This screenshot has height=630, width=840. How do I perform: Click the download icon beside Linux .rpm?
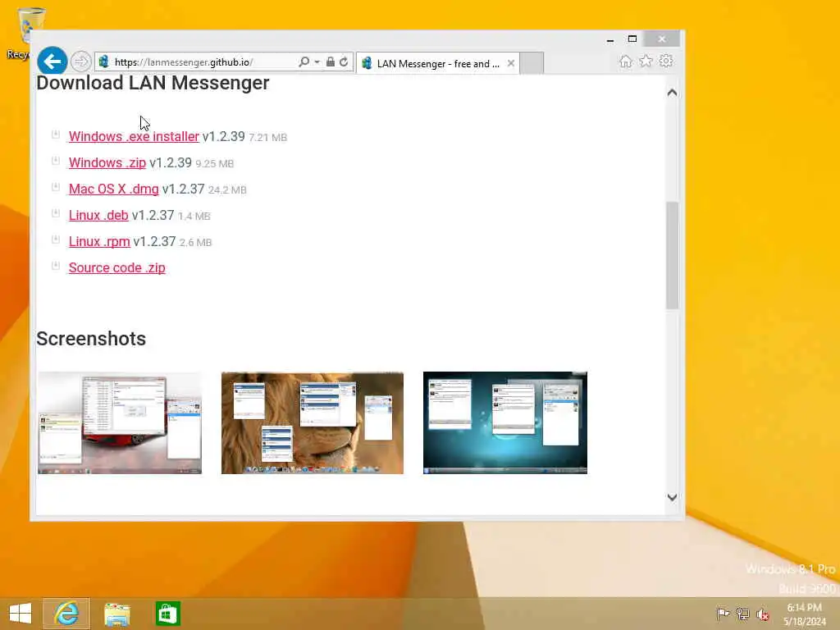(55, 240)
